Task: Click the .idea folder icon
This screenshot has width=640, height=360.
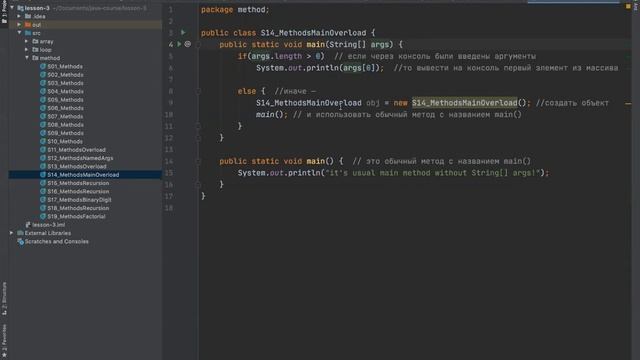Action: coord(28,16)
